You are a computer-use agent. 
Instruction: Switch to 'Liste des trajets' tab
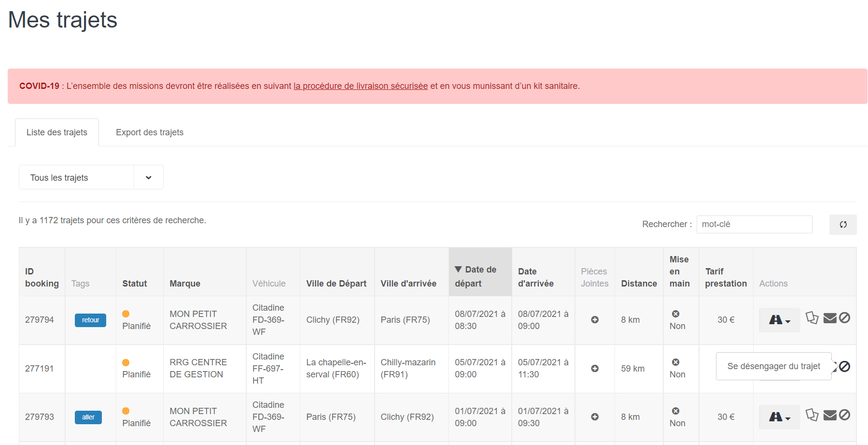click(x=57, y=132)
